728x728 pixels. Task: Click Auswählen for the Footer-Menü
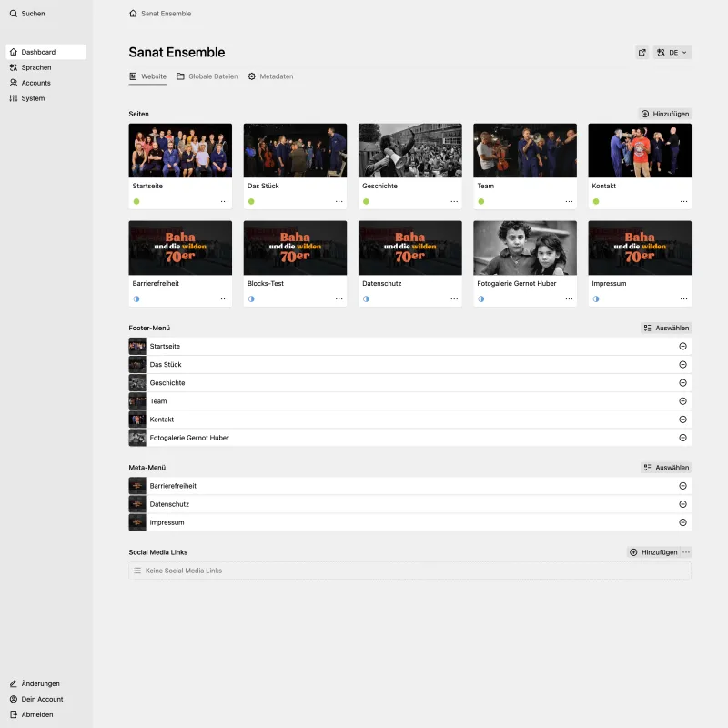point(665,328)
